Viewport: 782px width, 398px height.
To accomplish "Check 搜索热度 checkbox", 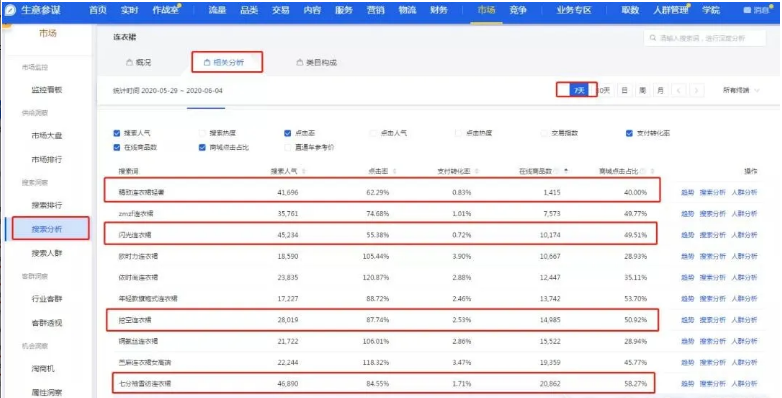I will (x=202, y=133).
